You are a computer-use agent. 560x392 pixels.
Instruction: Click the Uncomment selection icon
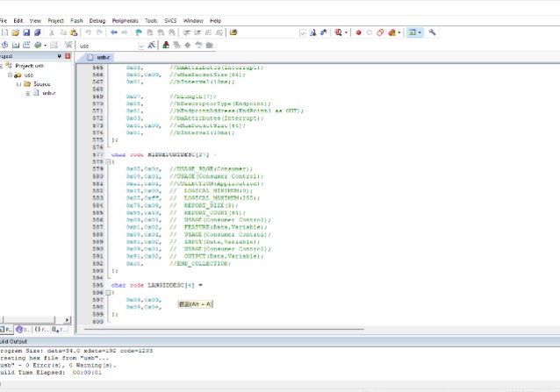tap(219, 32)
